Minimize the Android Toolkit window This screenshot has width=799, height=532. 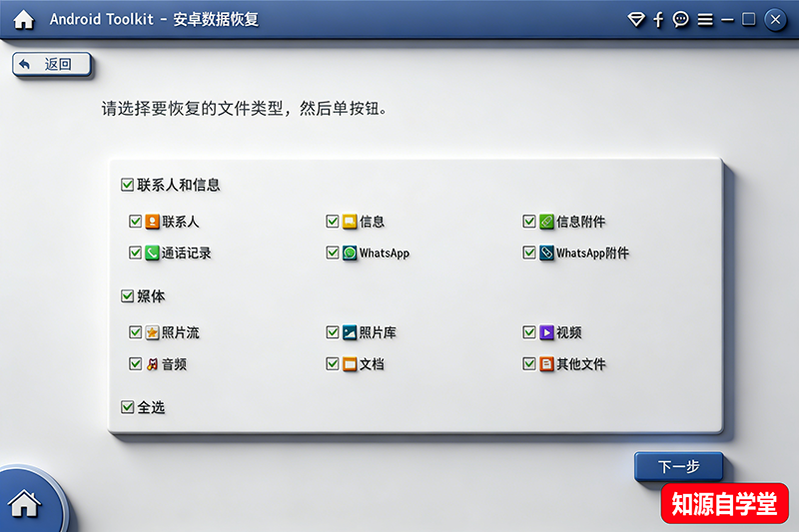click(x=727, y=20)
